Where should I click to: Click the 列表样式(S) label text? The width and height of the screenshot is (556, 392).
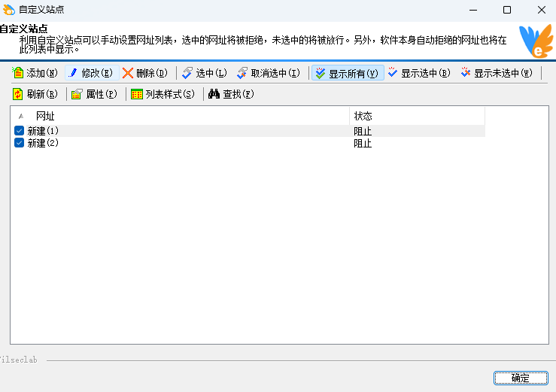[x=170, y=94]
